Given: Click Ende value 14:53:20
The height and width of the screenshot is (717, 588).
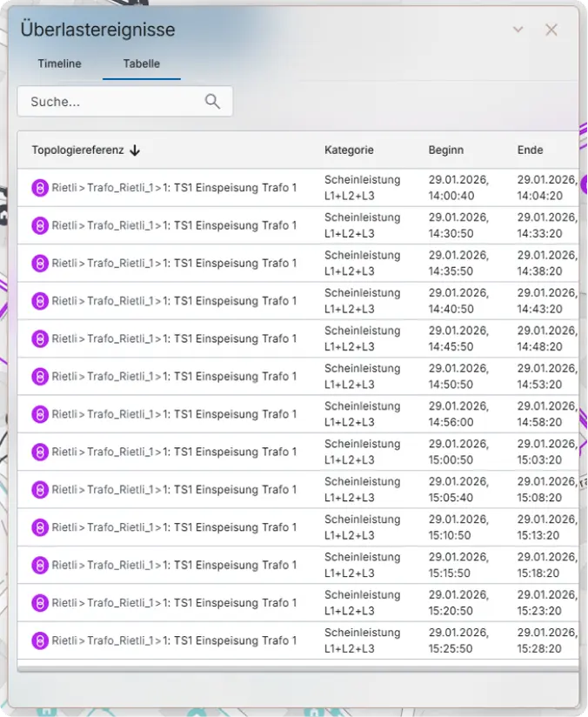Looking at the screenshot, I should (x=547, y=376).
